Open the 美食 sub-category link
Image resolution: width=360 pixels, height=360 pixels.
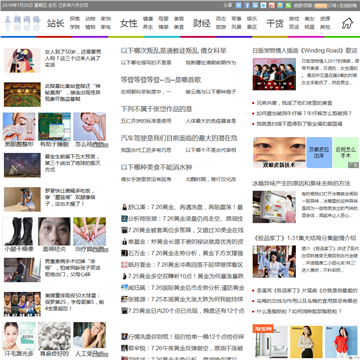[x=179, y=27]
